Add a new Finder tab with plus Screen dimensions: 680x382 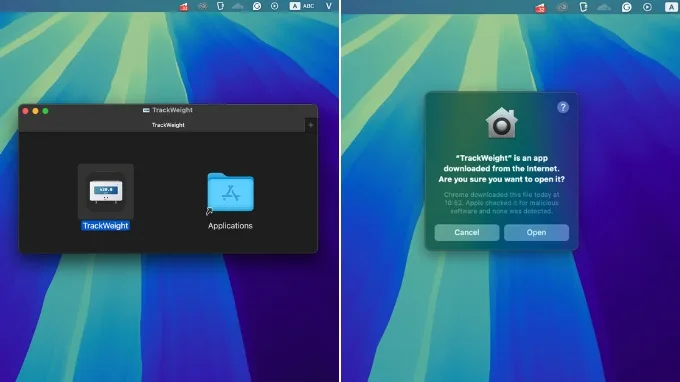coord(311,125)
